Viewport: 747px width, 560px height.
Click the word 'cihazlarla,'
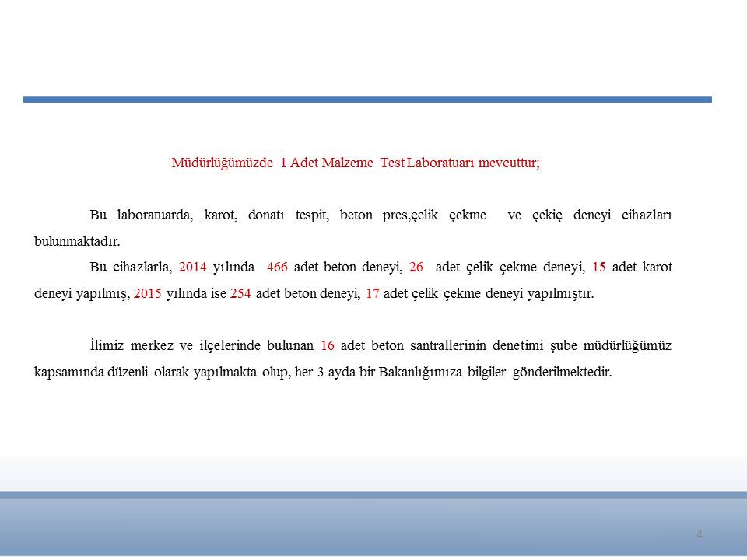[x=142, y=267]
